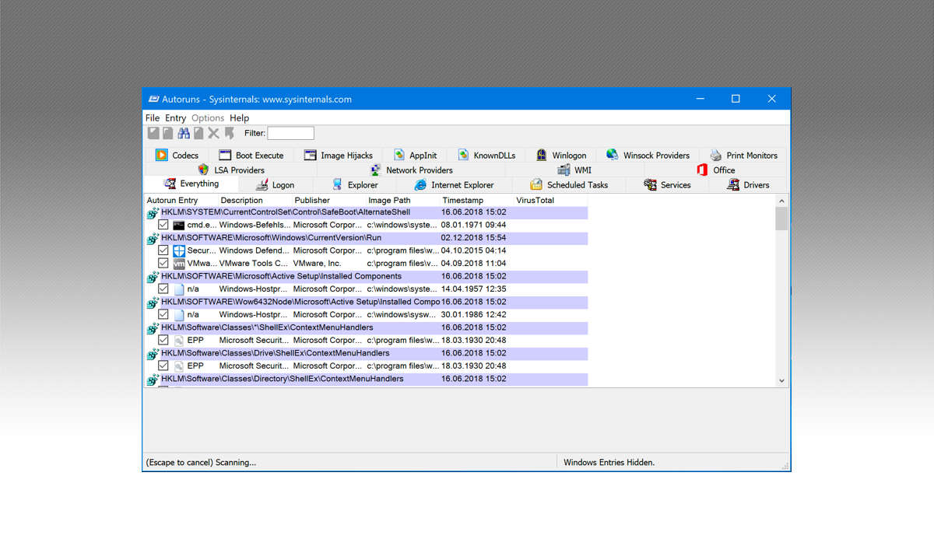The height and width of the screenshot is (560, 934).
Task: Click the Save toolbar icon
Action: coord(154,133)
